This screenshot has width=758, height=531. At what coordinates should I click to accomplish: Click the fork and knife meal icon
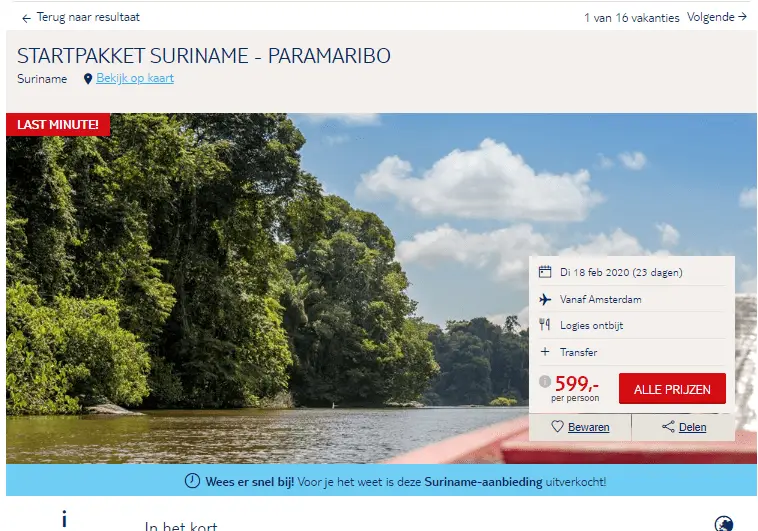545,324
